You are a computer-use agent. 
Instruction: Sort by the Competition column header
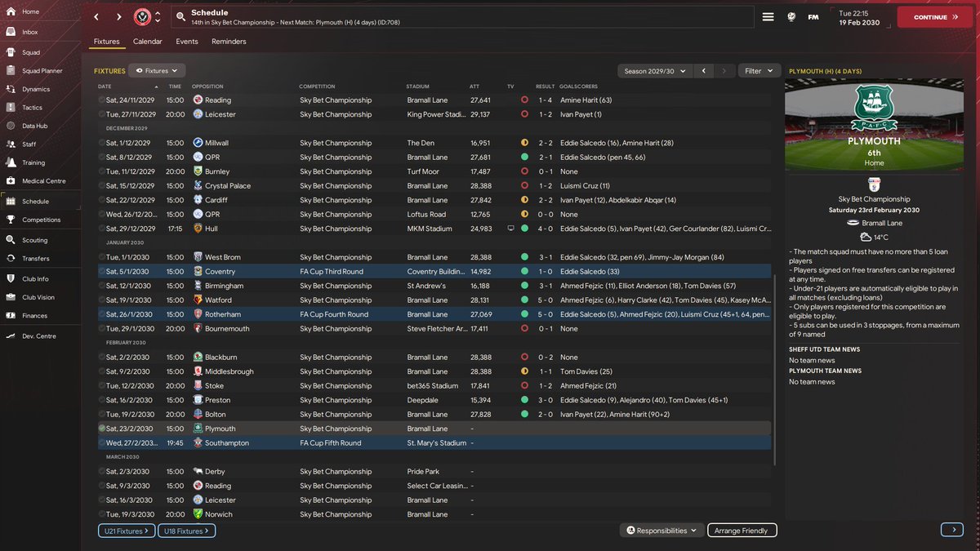click(317, 87)
